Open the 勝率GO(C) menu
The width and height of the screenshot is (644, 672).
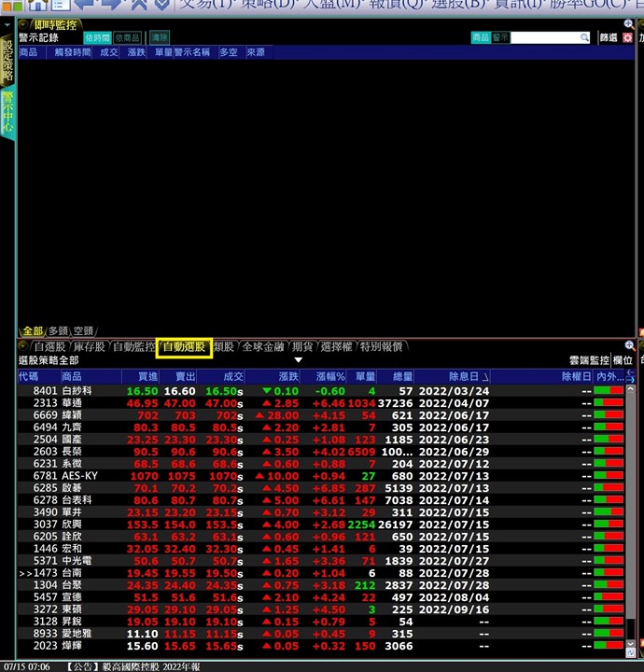click(590, 5)
